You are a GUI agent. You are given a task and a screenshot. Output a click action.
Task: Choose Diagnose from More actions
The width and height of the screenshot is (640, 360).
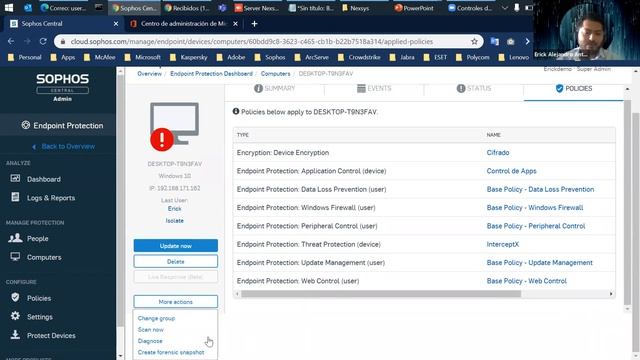(x=150, y=341)
